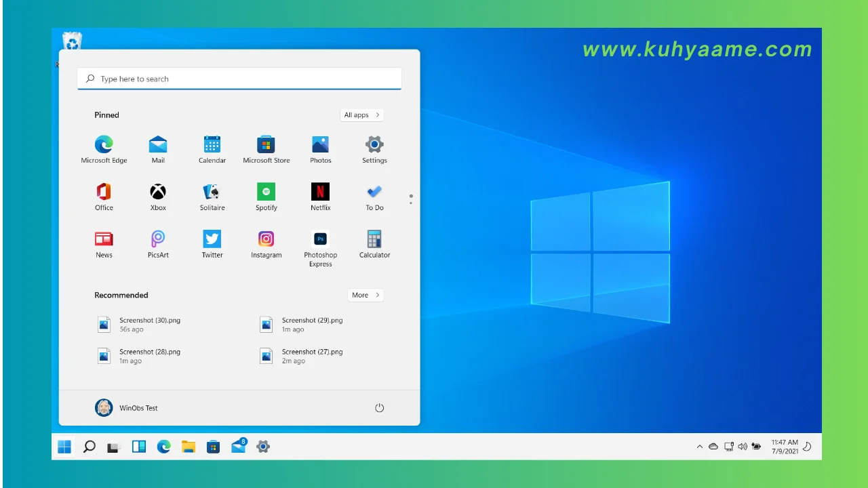The image size is (868, 488).
Task: Show More recommended items
Action: pyautogui.click(x=366, y=295)
